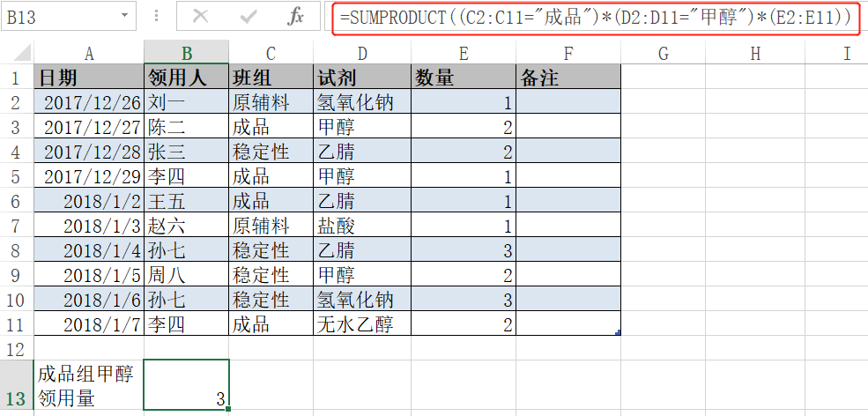Viewport: 868px width, 416px height.
Task: Click table resize handle at F11
Action: (x=618, y=332)
